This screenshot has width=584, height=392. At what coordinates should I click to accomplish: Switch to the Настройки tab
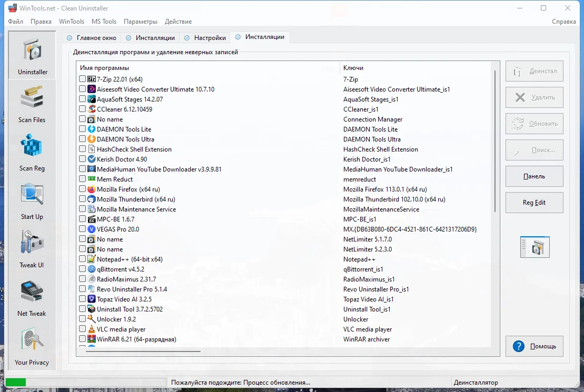click(x=205, y=37)
